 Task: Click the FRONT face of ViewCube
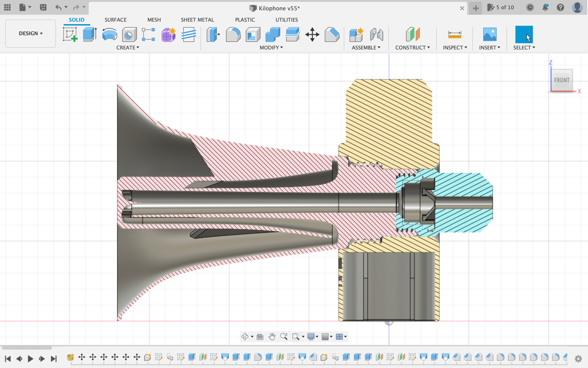(562, 80)
